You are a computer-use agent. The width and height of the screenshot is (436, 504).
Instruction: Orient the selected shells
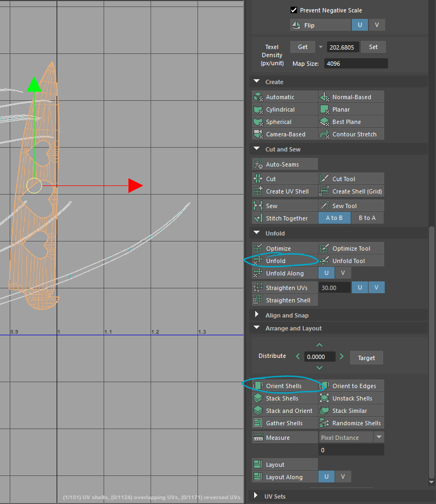pos(285,386)
